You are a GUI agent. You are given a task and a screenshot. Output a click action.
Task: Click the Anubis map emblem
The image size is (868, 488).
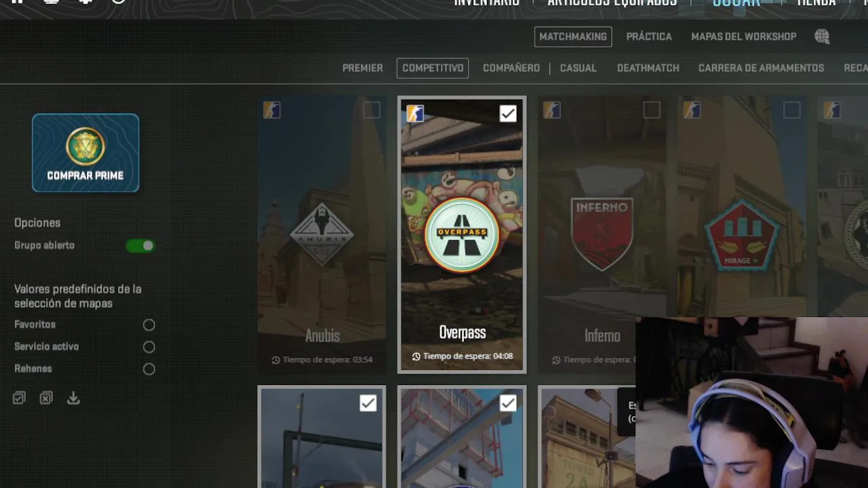(322, 234)
